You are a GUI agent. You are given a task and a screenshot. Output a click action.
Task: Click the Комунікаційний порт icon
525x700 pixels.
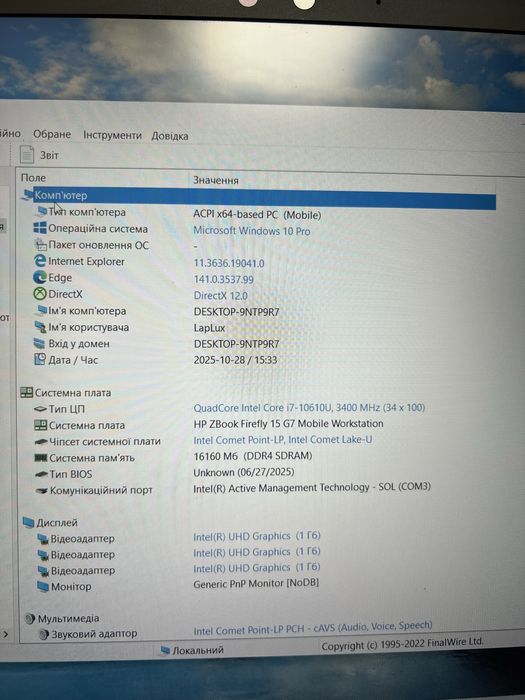click(42, 491)
